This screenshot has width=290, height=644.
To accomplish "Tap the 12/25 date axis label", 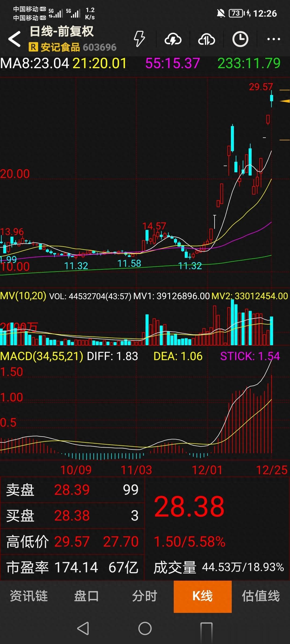I will coord(271,470).
